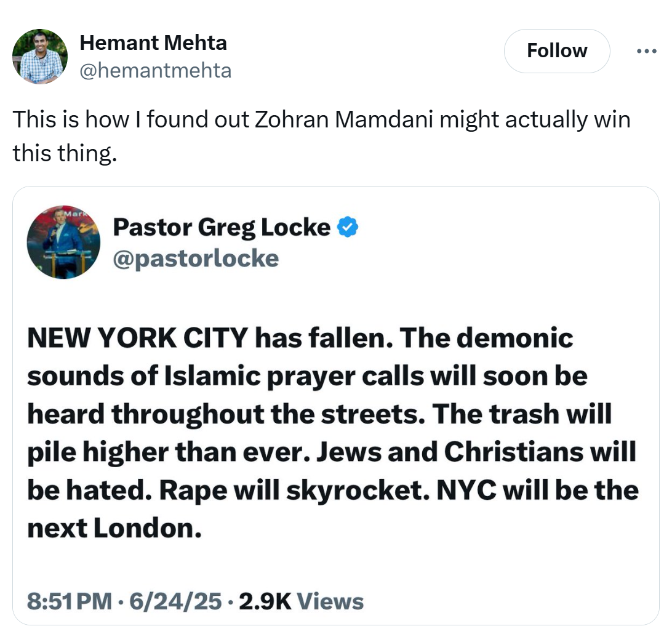672x642 pixels.
Task: Click the 'Rape will skyrocket' sentence
Action: point(294,490)
